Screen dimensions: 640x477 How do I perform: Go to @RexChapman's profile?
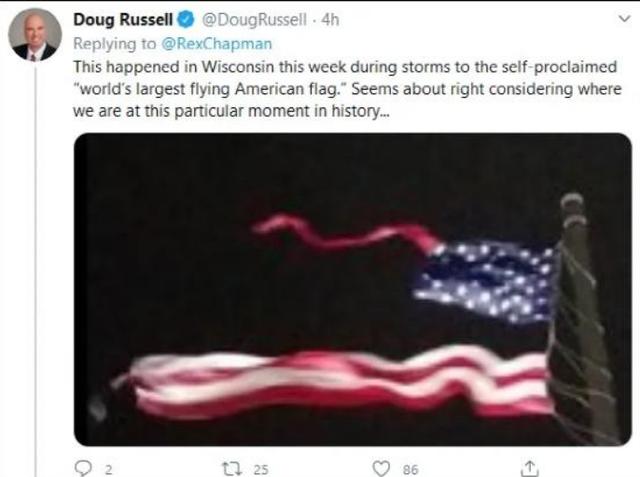click(217, 44)
